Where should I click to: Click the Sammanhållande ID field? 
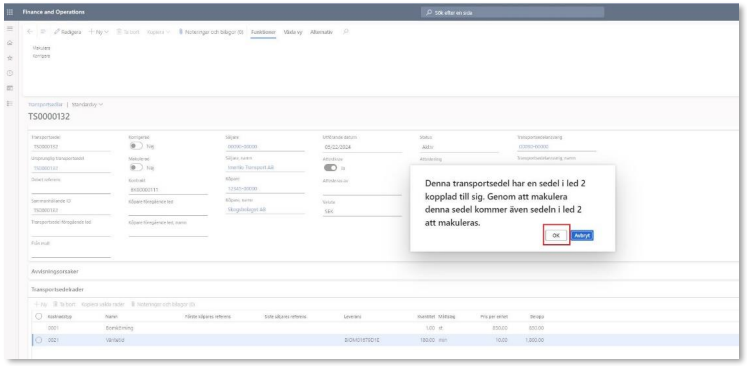pyautogui.click(x=71, y=210)
